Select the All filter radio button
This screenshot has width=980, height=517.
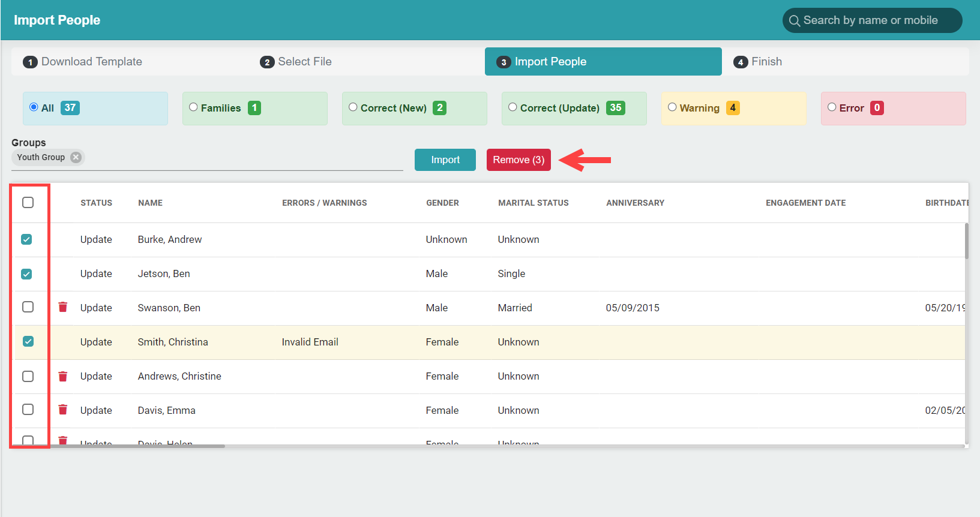click(34, 107)
